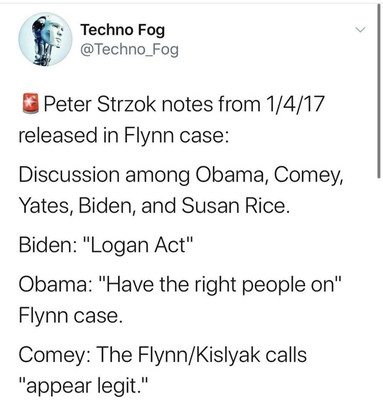The height and width of the screenshot is (418, 383).
Task: Click the red siren emoji
Action: pyautogui.click(x=31, y=104)
